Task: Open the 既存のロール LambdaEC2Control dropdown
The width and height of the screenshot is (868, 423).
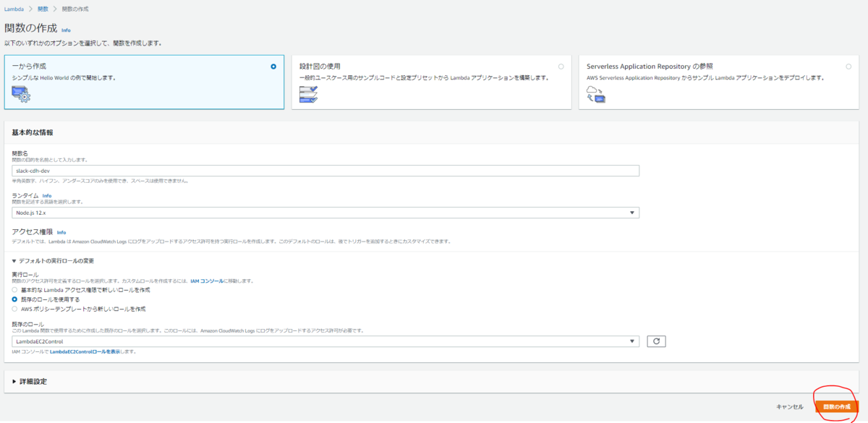Action: coord(325,341)
